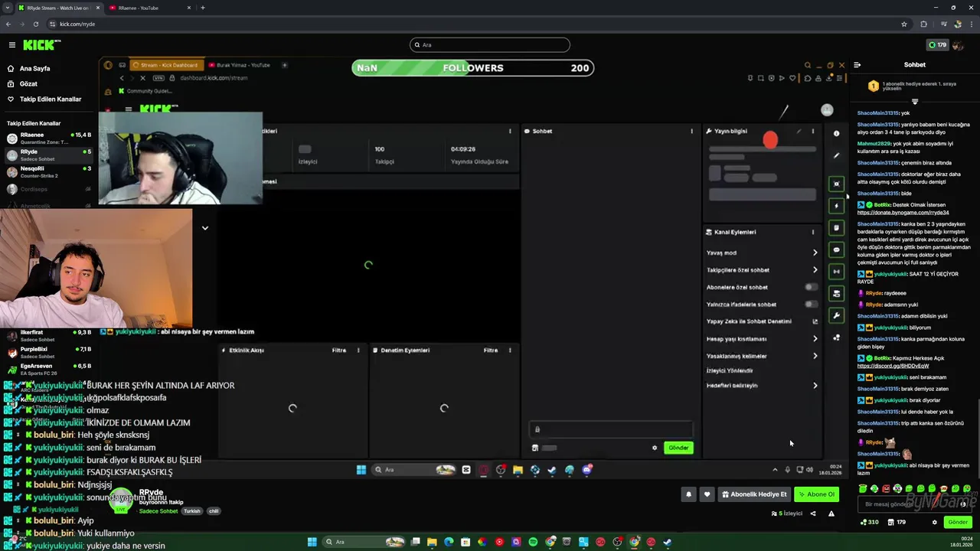The height and width of the screenshot is (551, 980).
Task: Open the Kick hamburger menu
Action: 11,45
